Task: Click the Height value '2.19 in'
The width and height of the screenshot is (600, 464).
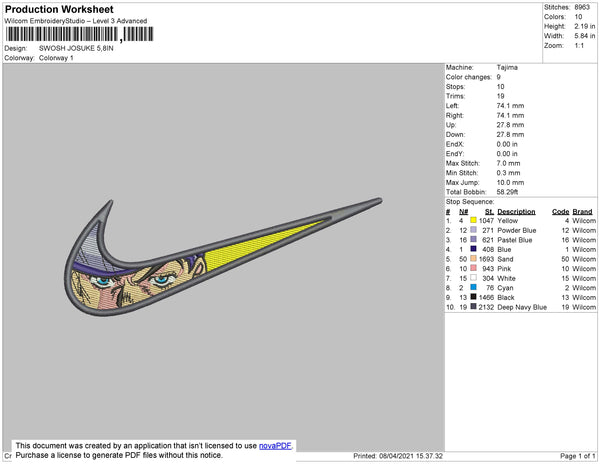Action: (x=585, y=26)
